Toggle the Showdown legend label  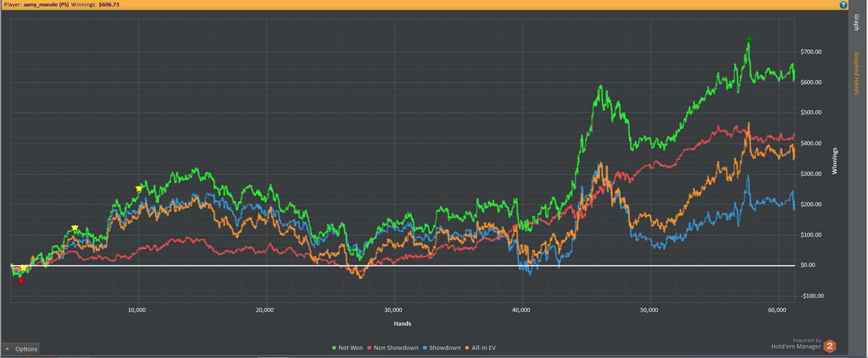coord(445,348)
